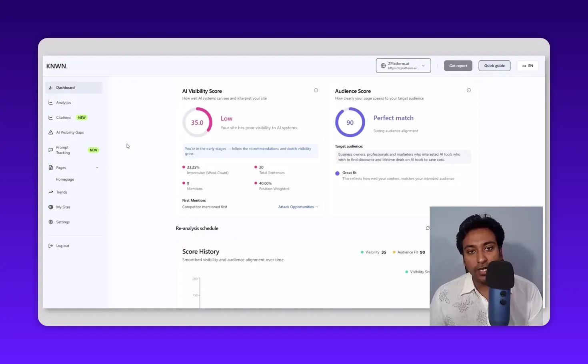588x364 pixels.
Task: Open the AI Visibility Gaps section
Action: point(51,132)
